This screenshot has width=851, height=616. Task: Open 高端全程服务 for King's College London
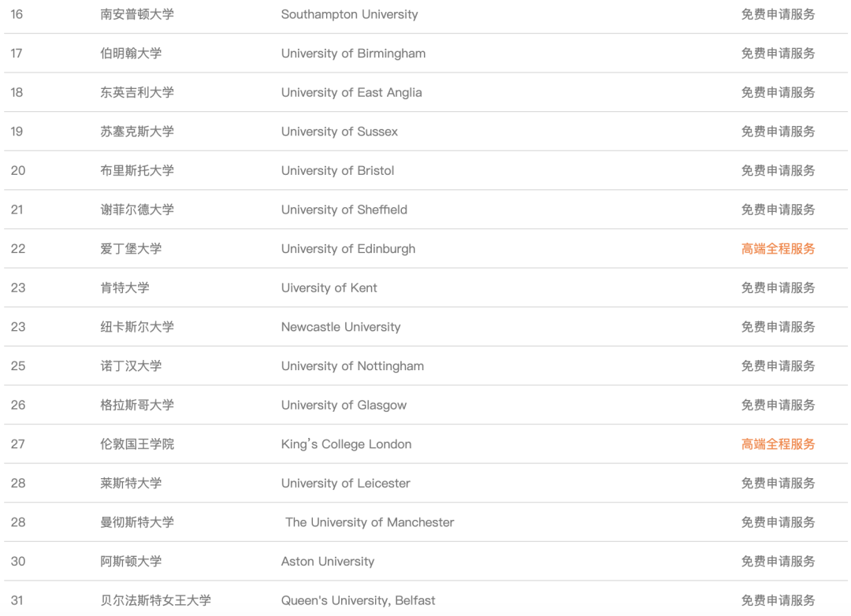coord(778,444)
